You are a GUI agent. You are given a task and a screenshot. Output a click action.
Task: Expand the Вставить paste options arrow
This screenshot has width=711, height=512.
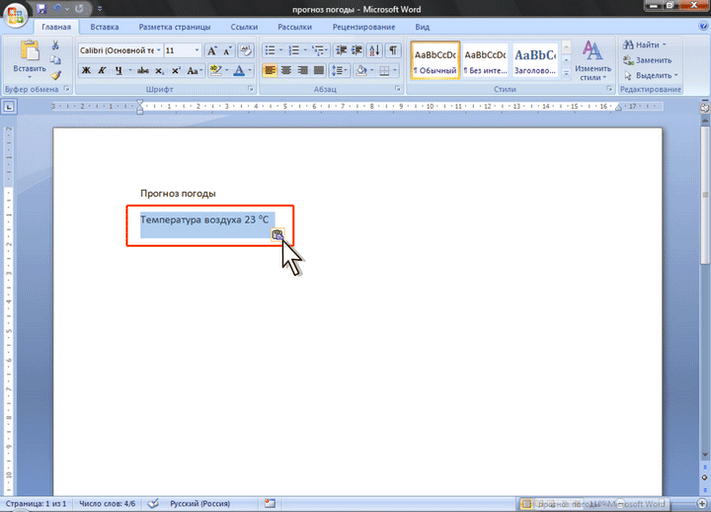tap(29, 78)
